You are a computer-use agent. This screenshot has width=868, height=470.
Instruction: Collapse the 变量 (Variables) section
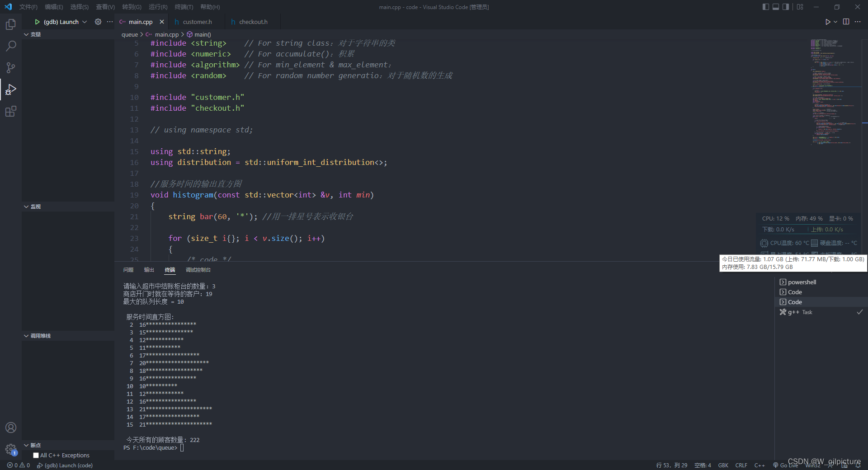pos(68,34)
